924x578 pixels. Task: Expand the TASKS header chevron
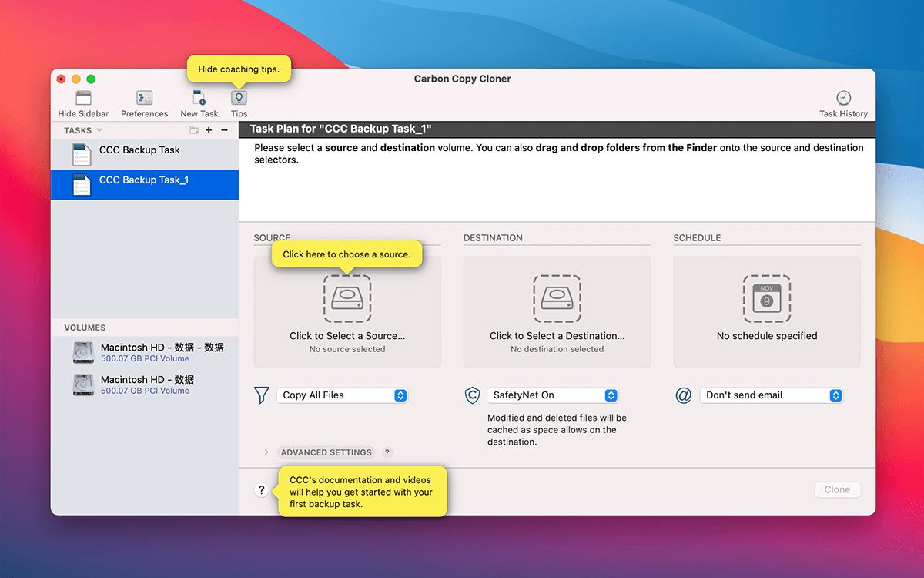click(x=99, y=130)
